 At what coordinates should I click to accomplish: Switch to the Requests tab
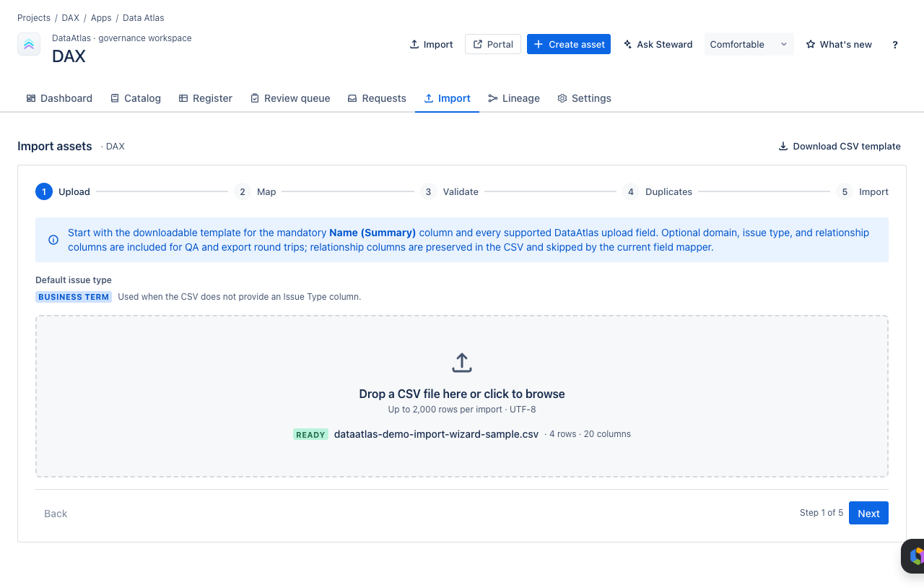point(377,98)
